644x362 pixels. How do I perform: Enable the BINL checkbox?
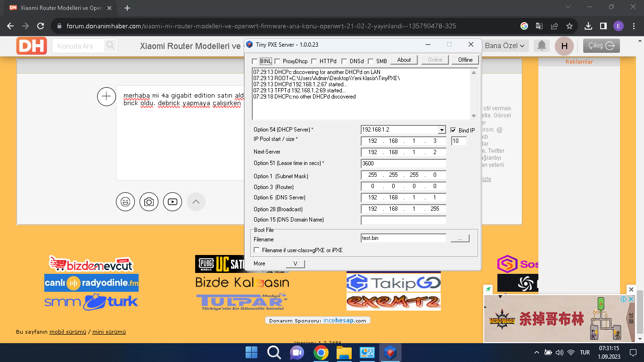tap(255, 61)
